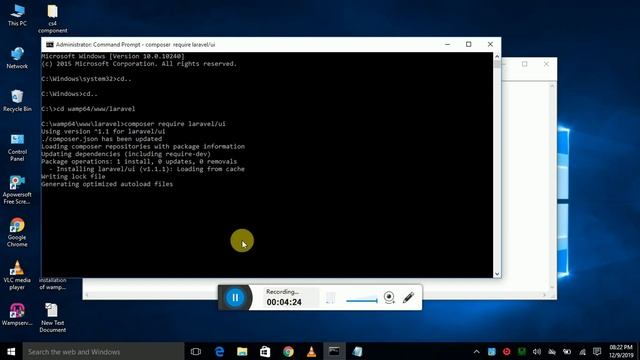This screenshot has width=640, height=360.
Task: Open the network status tray icon
Action: (x=582, y=351)
